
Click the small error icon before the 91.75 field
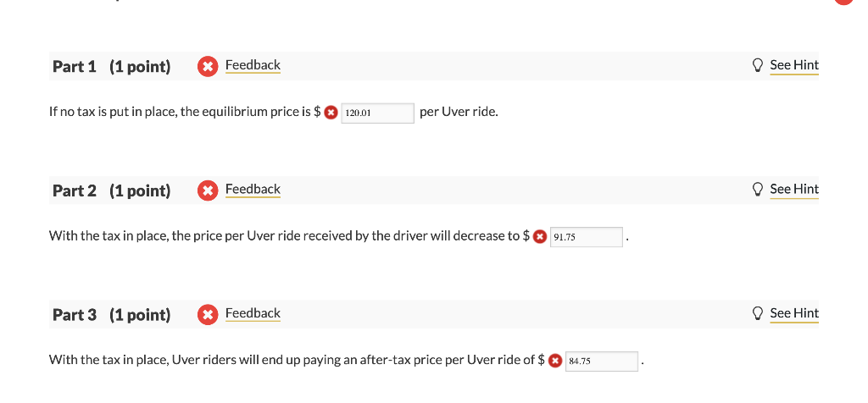(x=540, y=237)
